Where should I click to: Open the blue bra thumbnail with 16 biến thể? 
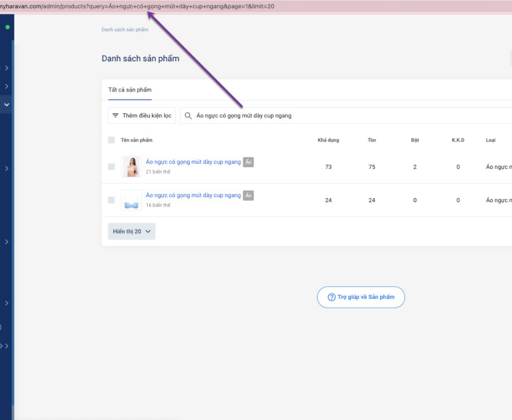click(131, 200)
